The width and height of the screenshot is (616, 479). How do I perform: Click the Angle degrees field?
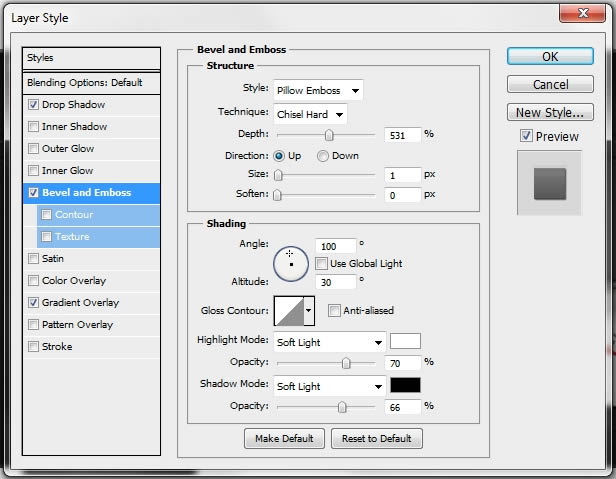click(x=336, y=246)
